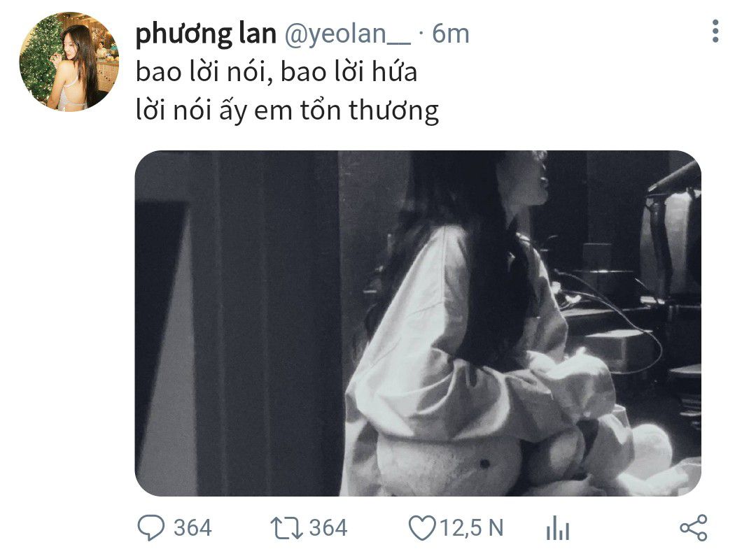Tap the retweet arrows icon
The image size is (756, 556).
286,528
